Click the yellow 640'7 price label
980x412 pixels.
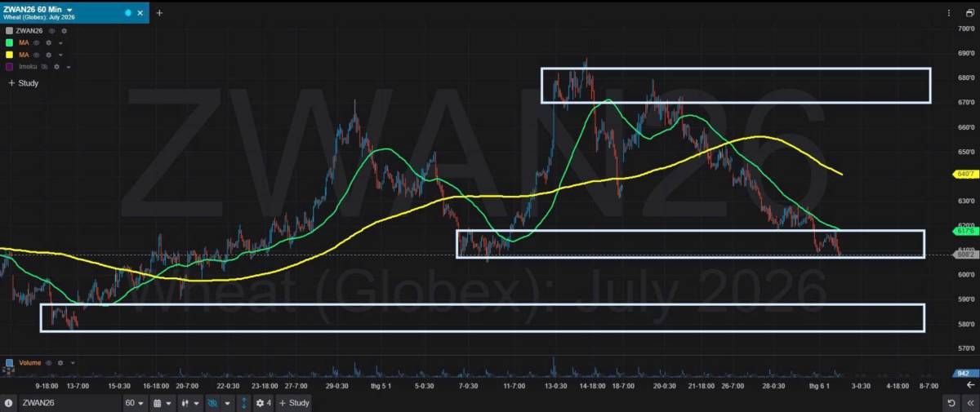click(965, 174)
